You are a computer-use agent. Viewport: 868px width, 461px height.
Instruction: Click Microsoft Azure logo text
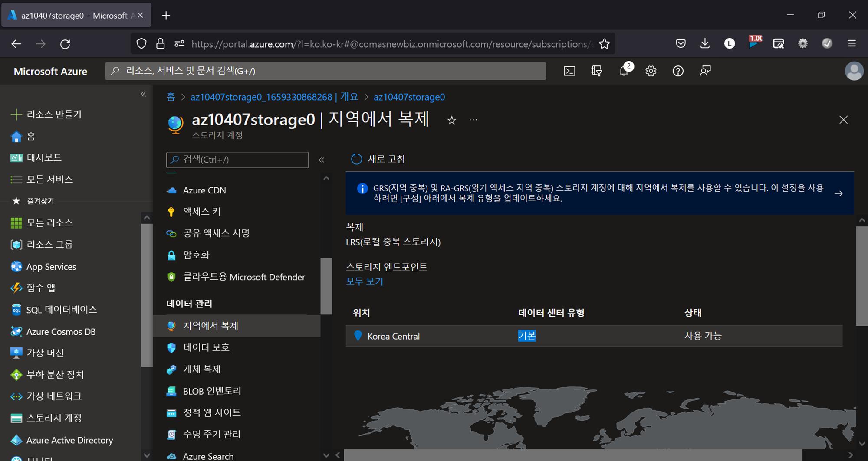(x=50, y=71)
